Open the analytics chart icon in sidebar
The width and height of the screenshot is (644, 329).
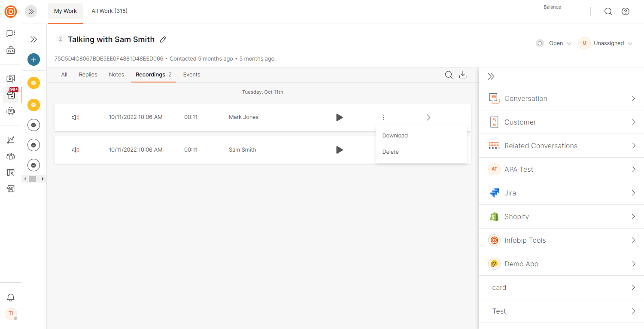(x=11, y=140)
